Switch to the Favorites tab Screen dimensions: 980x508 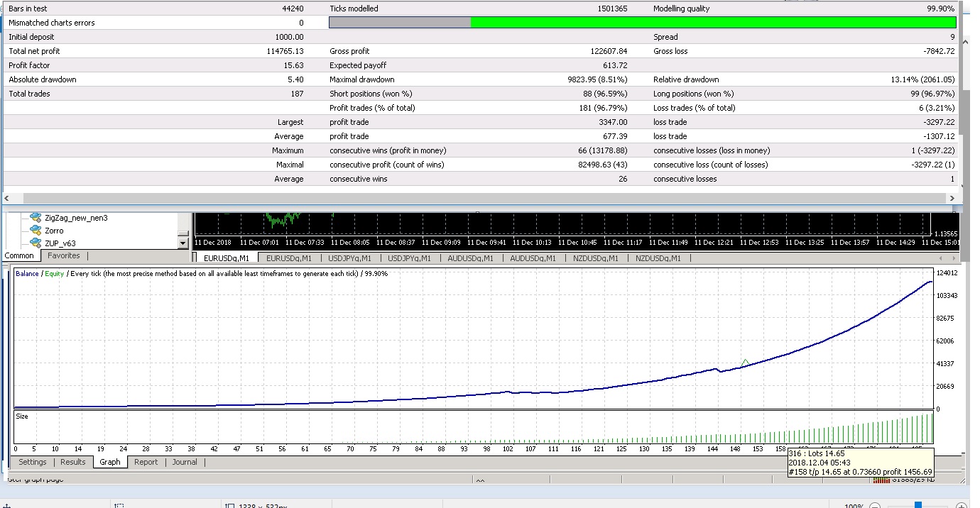click(64, 255)
